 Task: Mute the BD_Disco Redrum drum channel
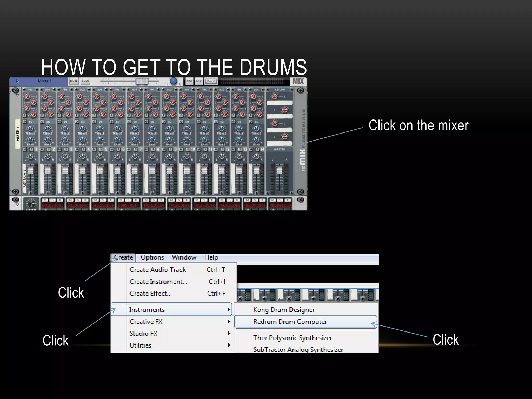[x=45, y=200]
